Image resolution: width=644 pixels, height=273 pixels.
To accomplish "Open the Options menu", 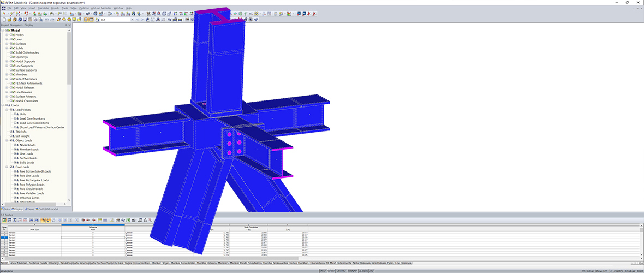I will click(x=84, y=8).
